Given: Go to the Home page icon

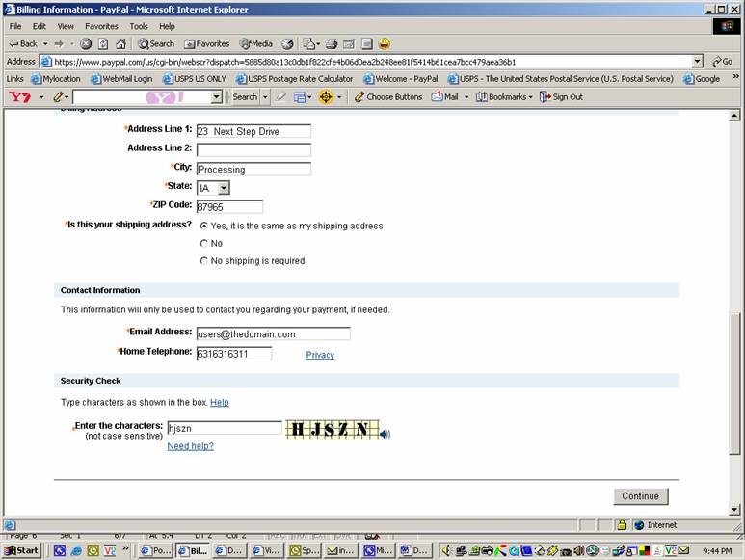Looking at the screenshot, I should click(x=120, y=44).
